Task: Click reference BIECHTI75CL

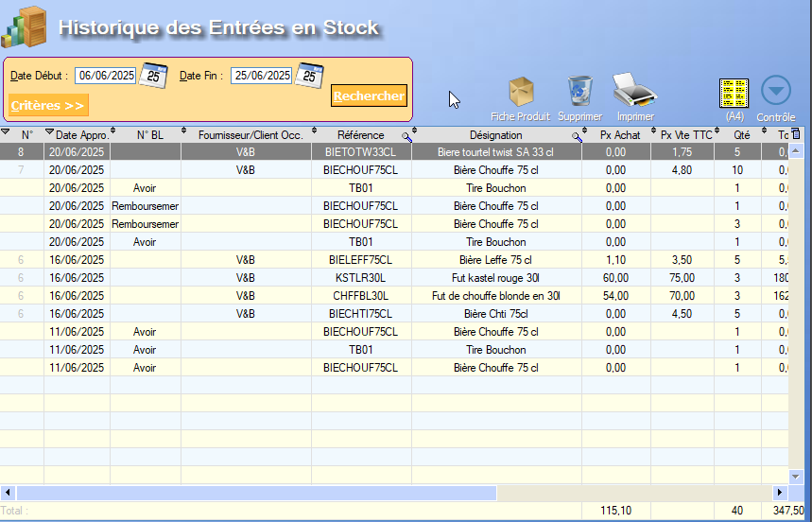Action: coord(361,314)
